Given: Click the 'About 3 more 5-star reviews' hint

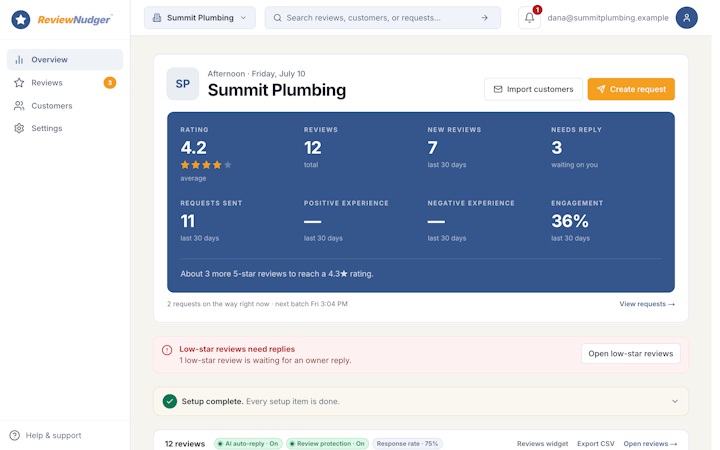Looking at the screenshot, I should (x=277, y=274).
